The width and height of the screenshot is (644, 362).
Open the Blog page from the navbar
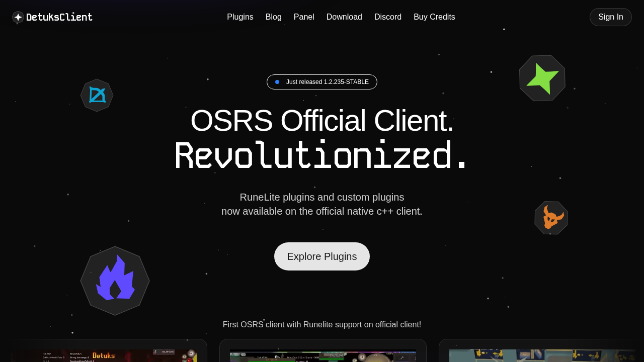point(274,17)
